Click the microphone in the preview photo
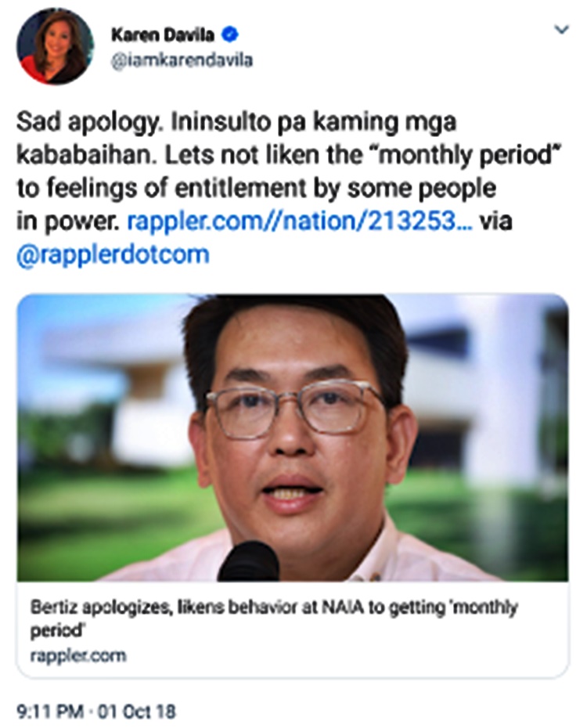Image resolution: width=587 pixels, height=728 pixels. tap(248, 561)
